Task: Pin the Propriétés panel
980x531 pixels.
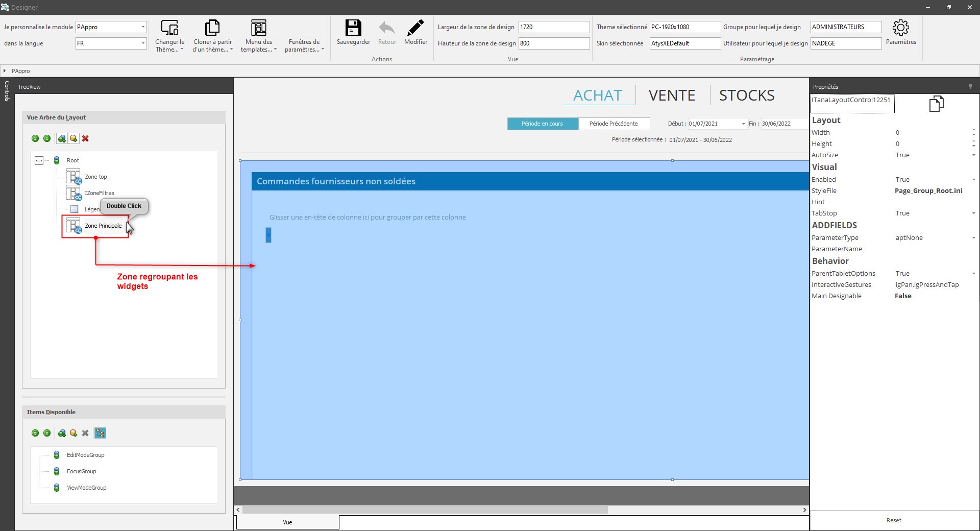Action: [970, 87]
